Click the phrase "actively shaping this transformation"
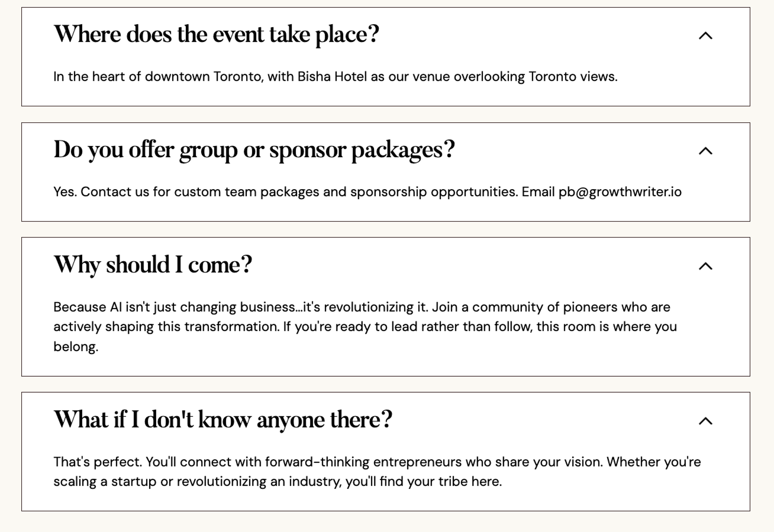This screenshot has height=532, width=774. [x=166, y=327]
